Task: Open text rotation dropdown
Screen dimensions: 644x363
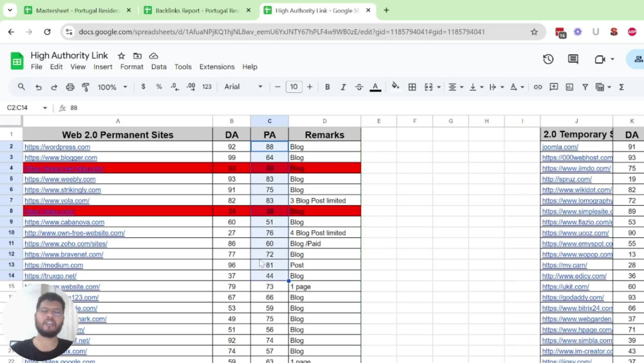Action: click(x=516, y=87)
